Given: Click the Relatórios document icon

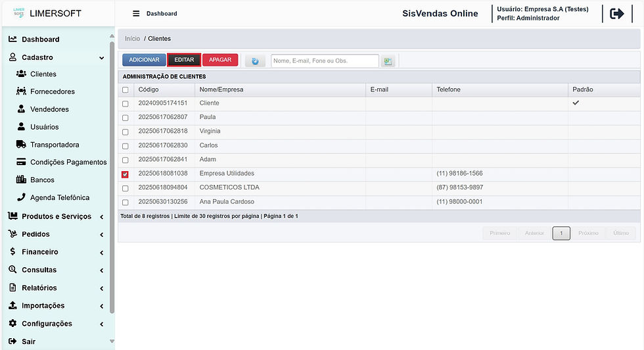Looking at the screenshot, I should pos(12,287).
